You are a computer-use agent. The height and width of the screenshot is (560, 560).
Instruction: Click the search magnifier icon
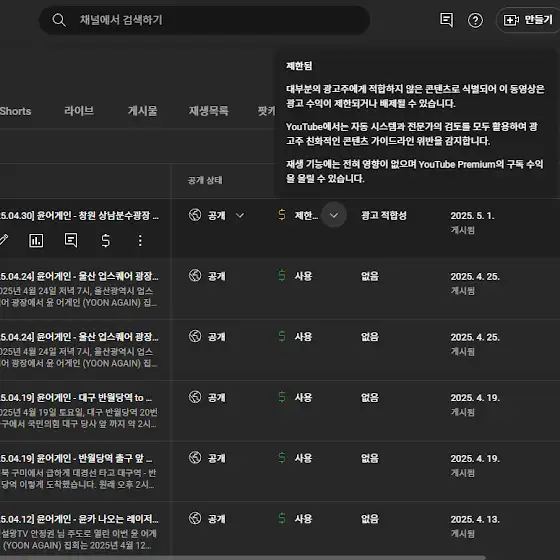(x=59, y=20)
